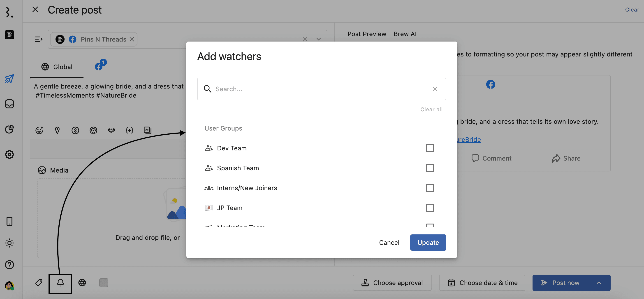This screenshot has height=299, width=644.
Task: Open Choose date & time picker
Action: [482, 283]
